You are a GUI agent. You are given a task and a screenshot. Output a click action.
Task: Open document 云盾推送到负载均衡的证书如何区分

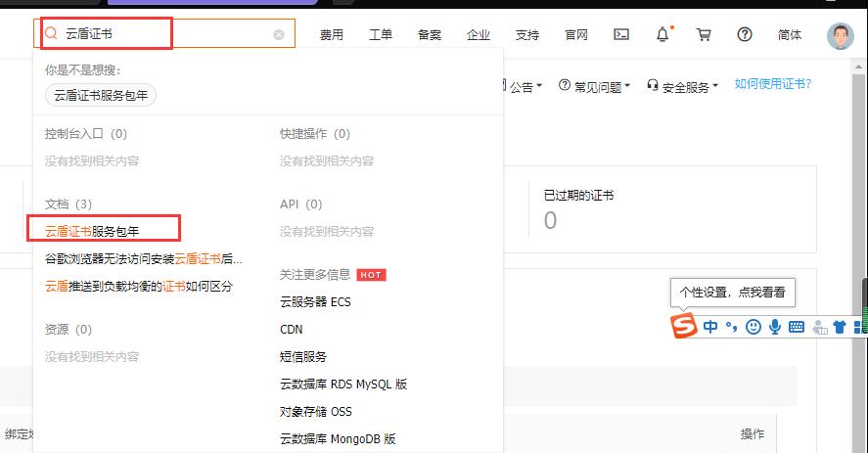click(139, 287)
